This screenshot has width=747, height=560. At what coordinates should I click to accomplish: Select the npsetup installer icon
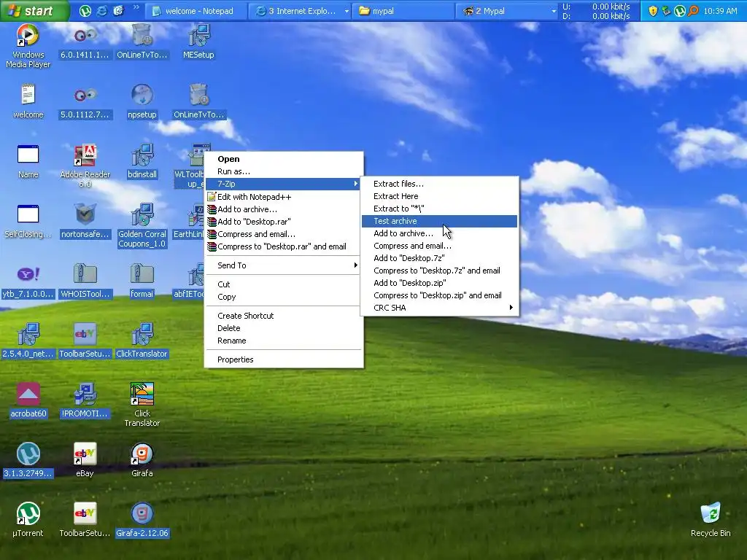(142, 96)
